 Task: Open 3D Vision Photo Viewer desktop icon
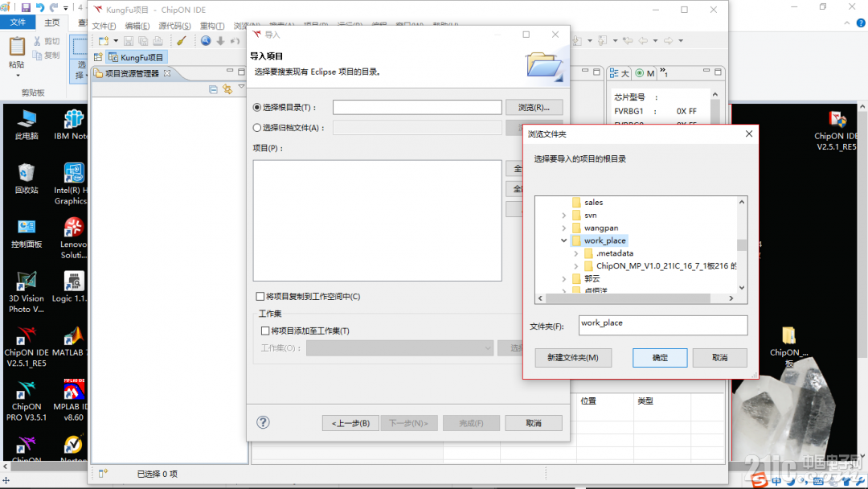26,293
